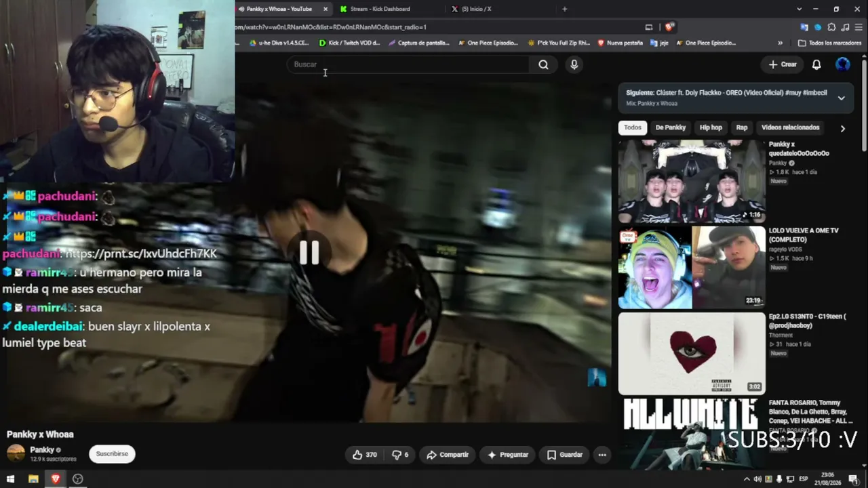Open the ESP keyboard language indicator
The height and width of the screenshot is (488, 868).
(x=804, y=479)
